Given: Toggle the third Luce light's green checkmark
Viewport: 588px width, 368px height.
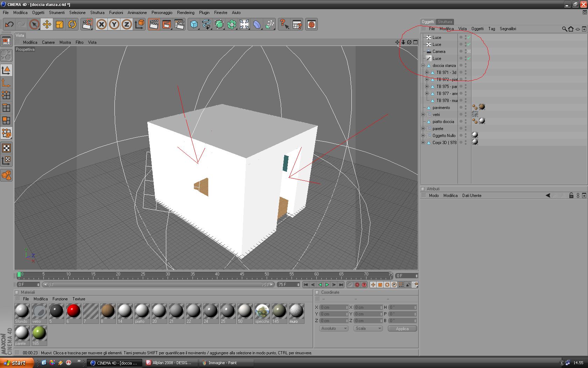Looking at the screenshot, I should tap(469, 58).
